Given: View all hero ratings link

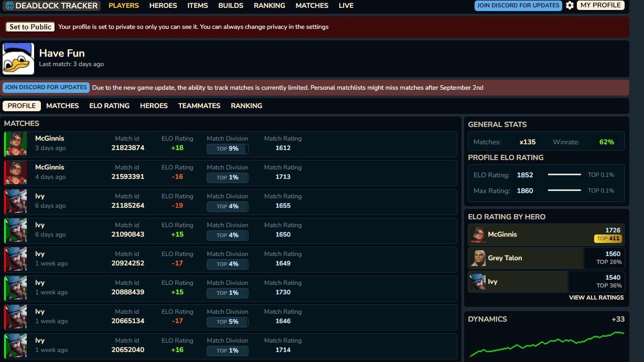Looking at the screenshot, I should [596, 297].
